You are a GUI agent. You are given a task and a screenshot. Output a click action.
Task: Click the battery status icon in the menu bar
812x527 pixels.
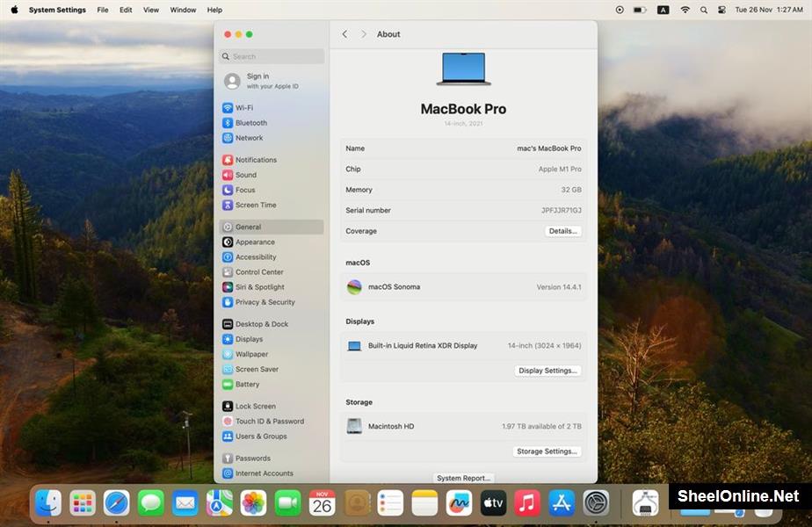click(x=640, y=10)
